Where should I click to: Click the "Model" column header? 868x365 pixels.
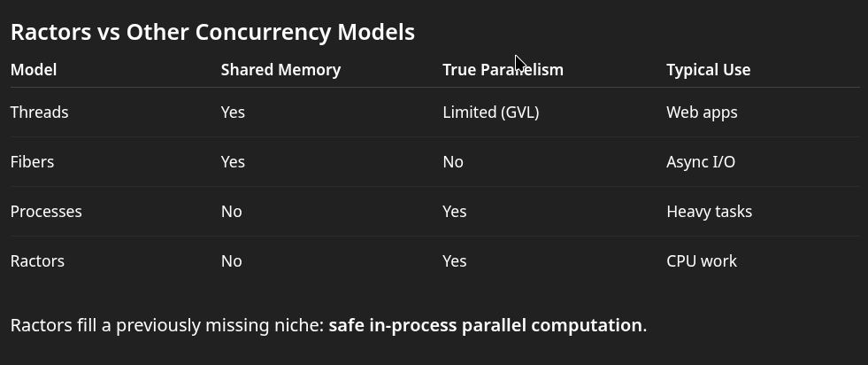click(34, 70)
